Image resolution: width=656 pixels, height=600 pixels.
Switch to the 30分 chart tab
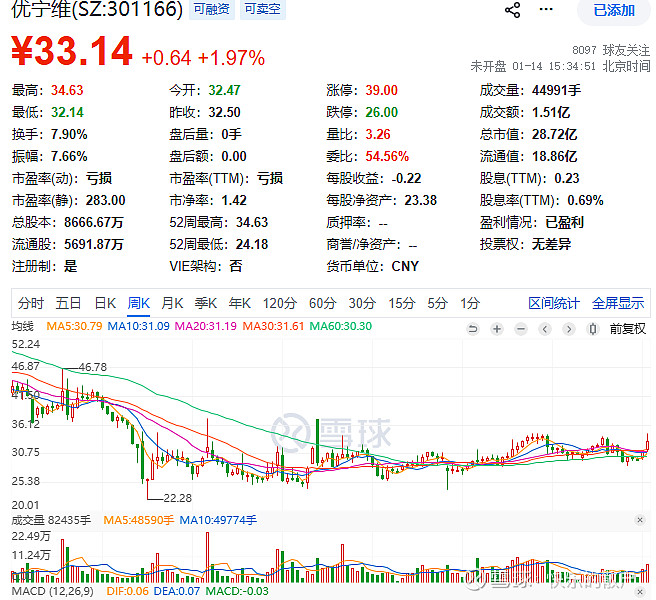pyautogui.click(x=362, y=303)
